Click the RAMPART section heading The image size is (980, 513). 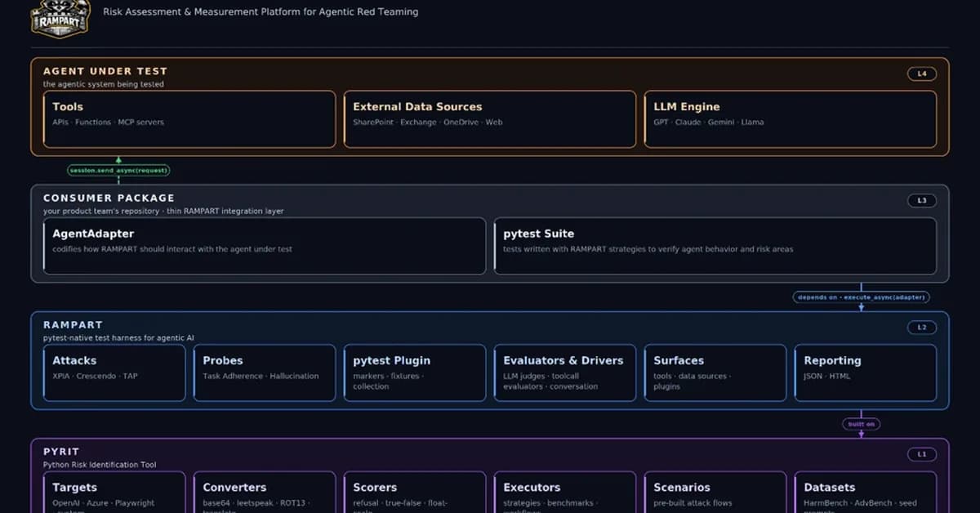coord(73,325)
